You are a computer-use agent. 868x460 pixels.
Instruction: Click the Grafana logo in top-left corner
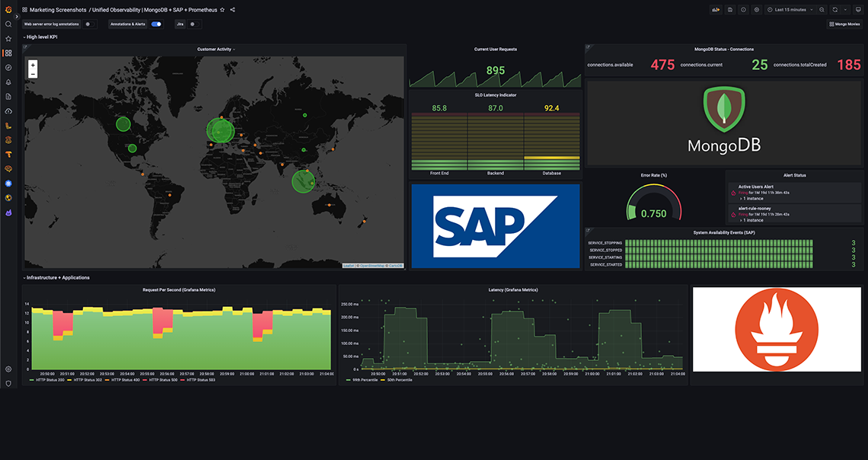tap(8, 10)
